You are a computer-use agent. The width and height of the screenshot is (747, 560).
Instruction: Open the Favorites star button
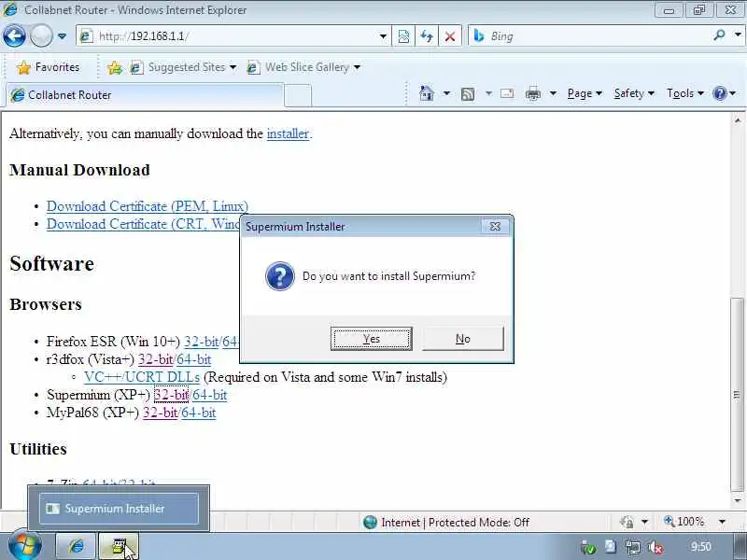(x=49, y=67)
